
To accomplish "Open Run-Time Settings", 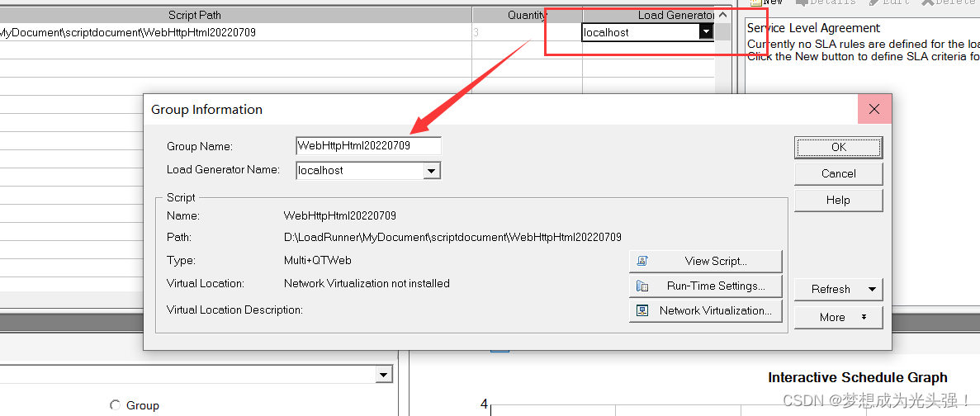I will pyautogui.click(x=706, y=286).
